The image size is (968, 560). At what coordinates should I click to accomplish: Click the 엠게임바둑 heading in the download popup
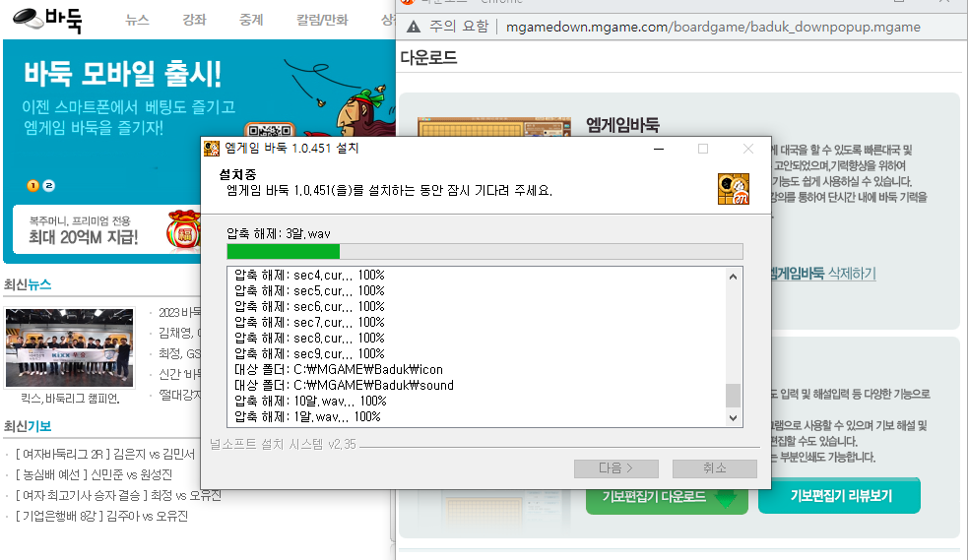click(622, 125)
